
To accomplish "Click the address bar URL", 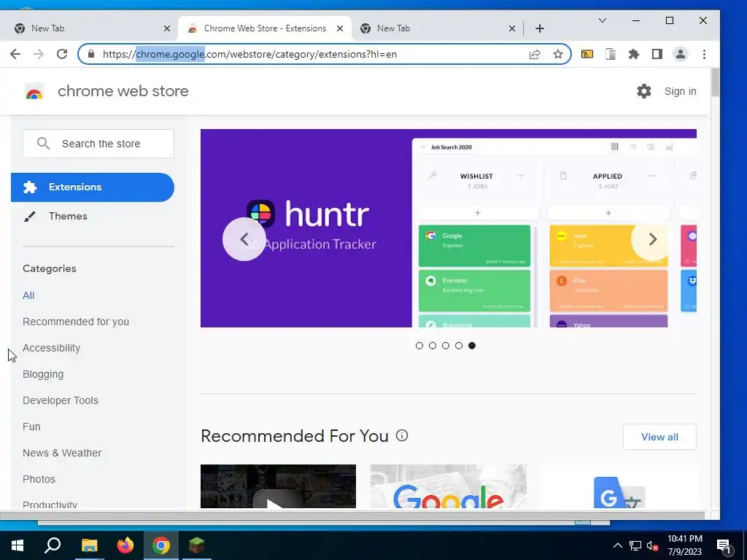I will 249,54.
